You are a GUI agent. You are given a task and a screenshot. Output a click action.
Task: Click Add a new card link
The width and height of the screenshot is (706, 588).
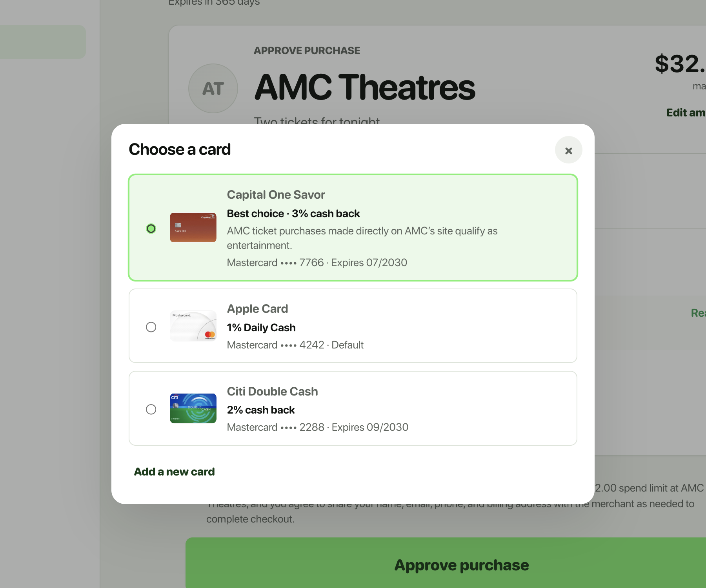175,472
